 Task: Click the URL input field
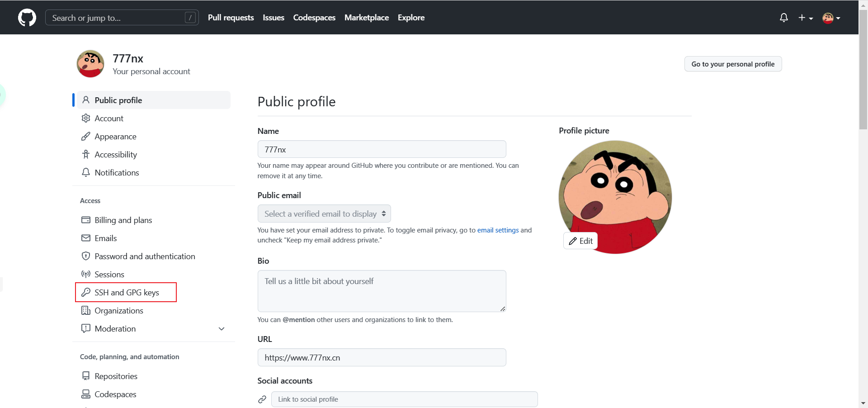[382, 357]
